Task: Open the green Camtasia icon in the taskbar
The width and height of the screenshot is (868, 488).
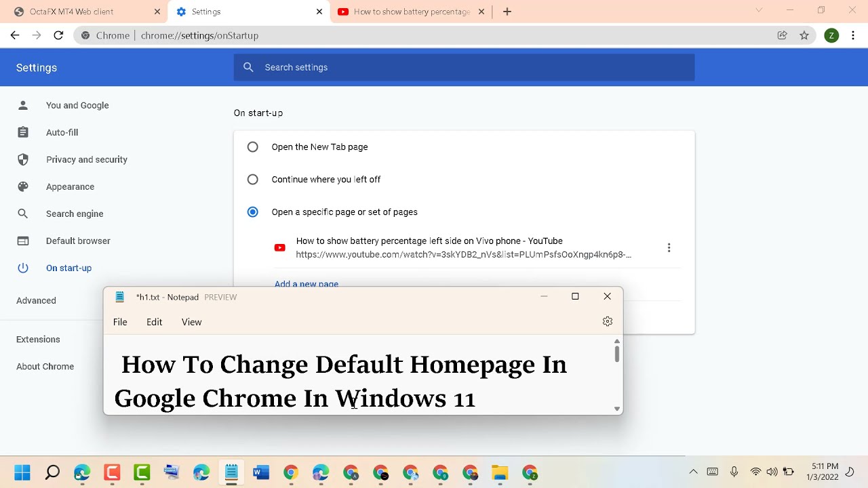Action: [x=142, y=472]
